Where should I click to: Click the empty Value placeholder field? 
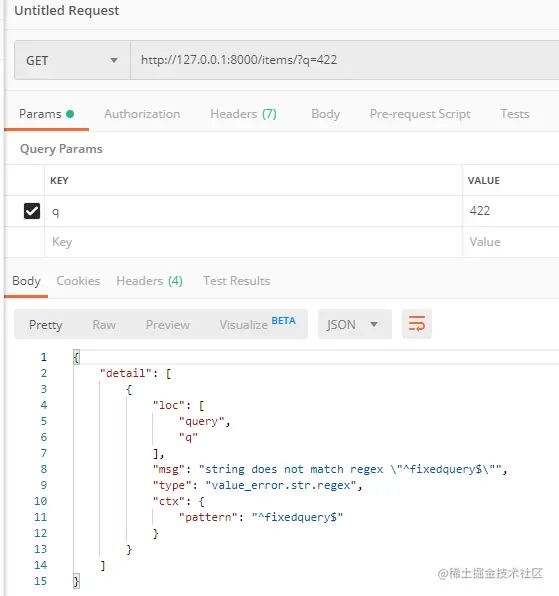[511, 242]
